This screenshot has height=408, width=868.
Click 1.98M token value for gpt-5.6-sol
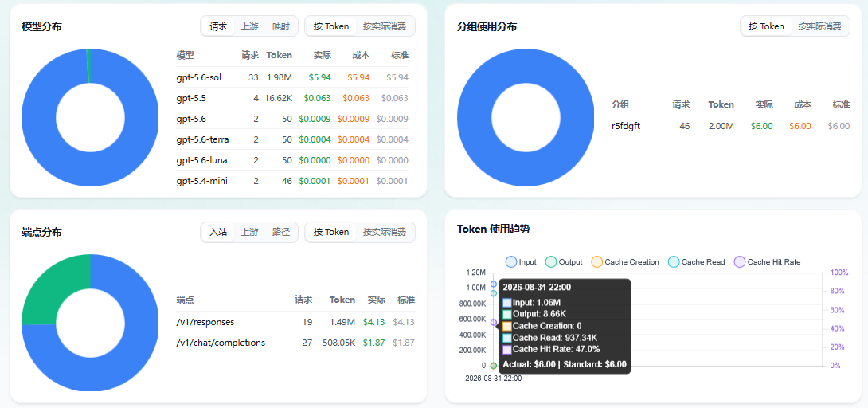pyautogui.click(x=280, y=77)
